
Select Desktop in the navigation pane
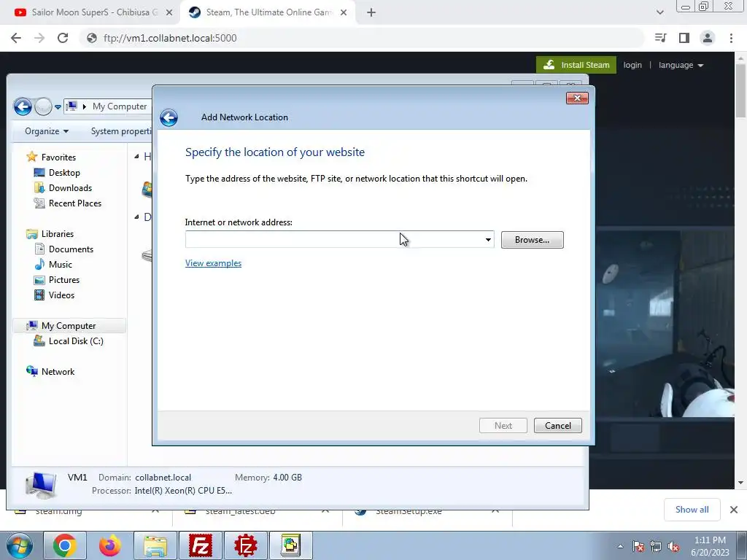pyautogui.click(x=64, y=172)
